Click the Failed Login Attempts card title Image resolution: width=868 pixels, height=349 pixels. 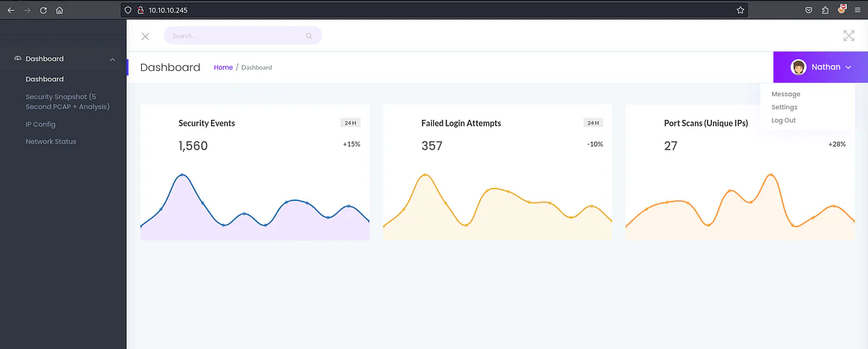pos(461,124)
